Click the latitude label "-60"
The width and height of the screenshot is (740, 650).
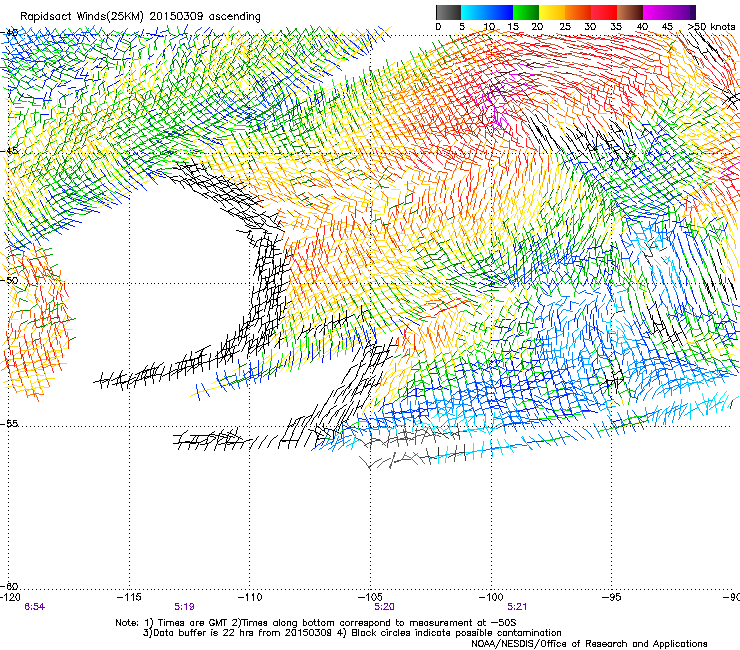10,586
